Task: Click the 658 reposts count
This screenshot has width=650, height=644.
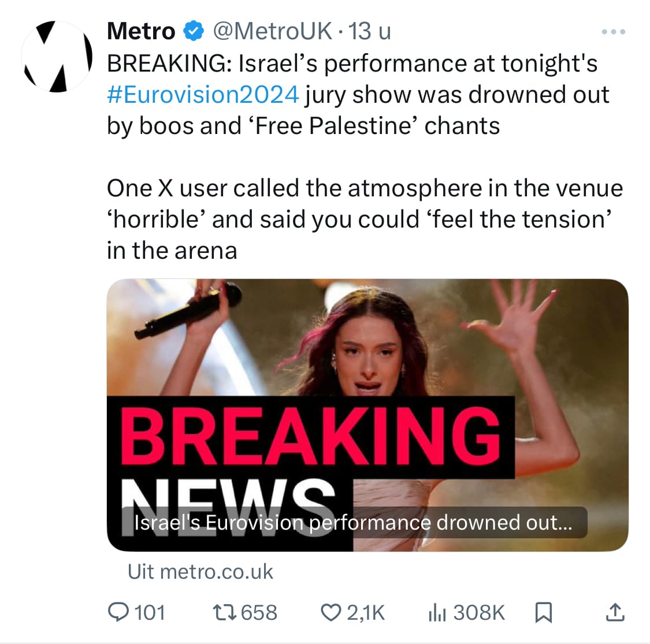Action: (259, 612)
